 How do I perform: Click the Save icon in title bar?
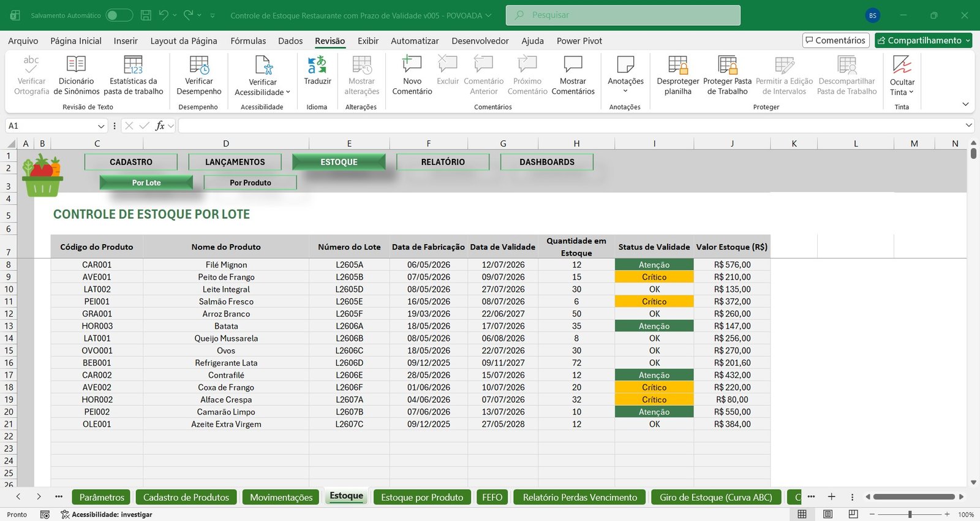146,15
